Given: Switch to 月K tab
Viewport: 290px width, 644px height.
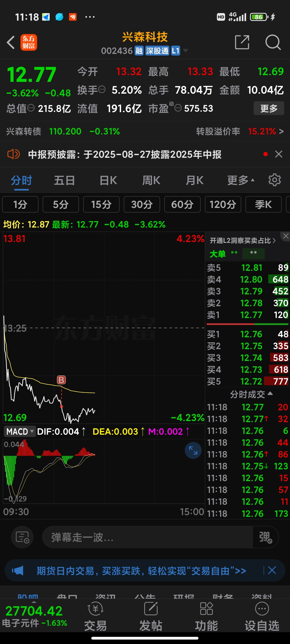Looking at the screenshot, I should click(x=195, y=180).
